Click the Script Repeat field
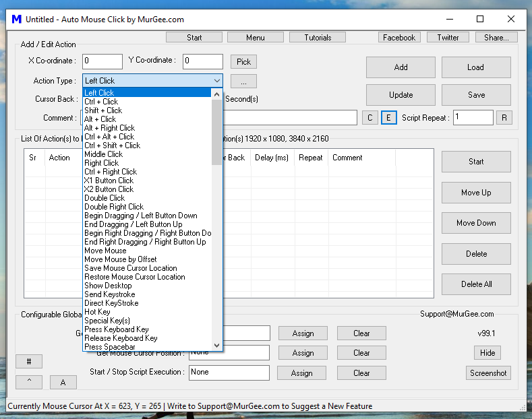This screenshot has width=532, height=419. pos(473,118)
